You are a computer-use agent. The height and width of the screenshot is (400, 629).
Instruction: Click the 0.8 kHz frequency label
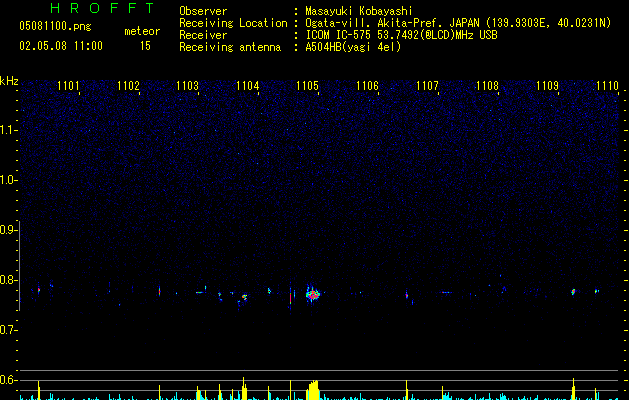pyautogui.click(x=8, y=280)
